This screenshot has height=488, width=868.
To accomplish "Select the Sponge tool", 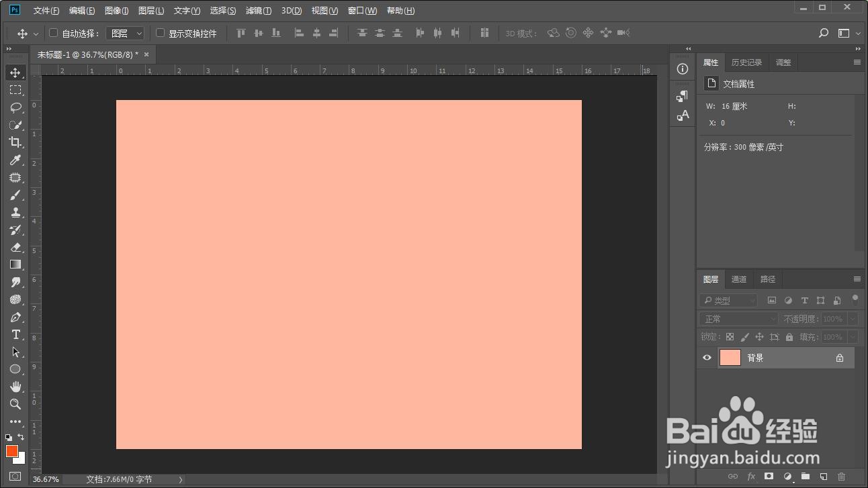I will (15, 299).
